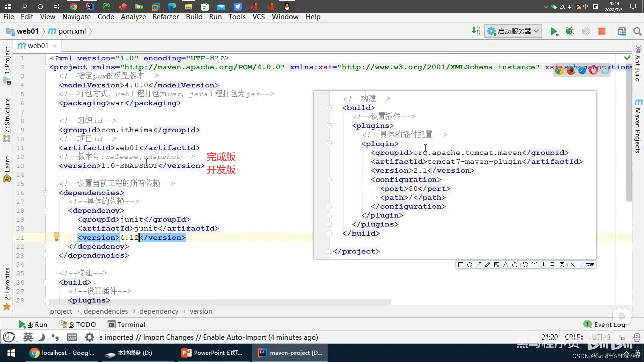The image size is (644, 362).
Task: Open the Event Log panel
Action: tap(604, 324)
